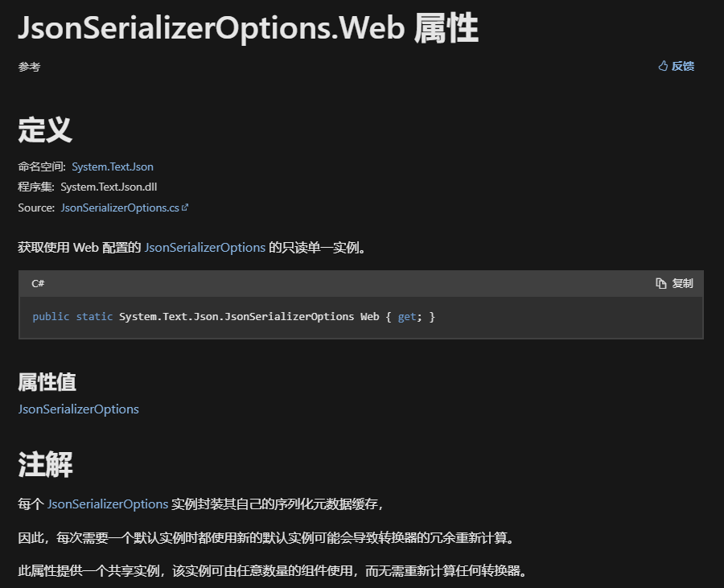Click the 'get' keyword in code snippet

pos(407,317)
